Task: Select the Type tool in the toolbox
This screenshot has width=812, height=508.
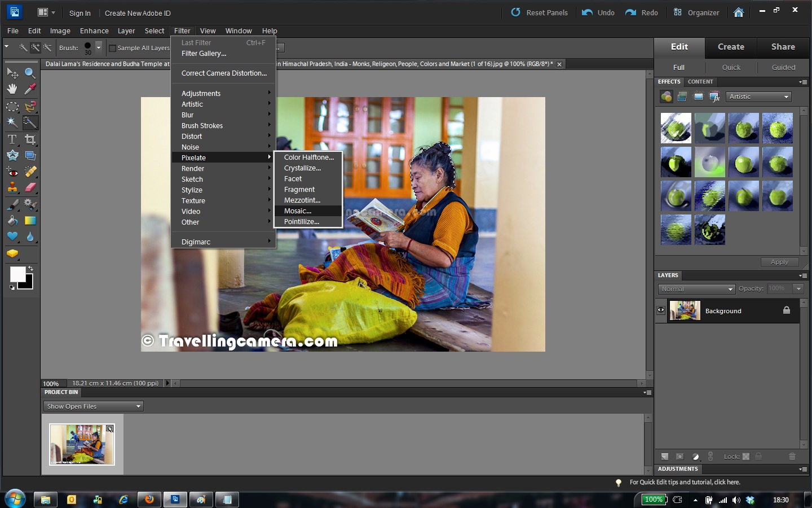Action: click(x=12, y=140)
